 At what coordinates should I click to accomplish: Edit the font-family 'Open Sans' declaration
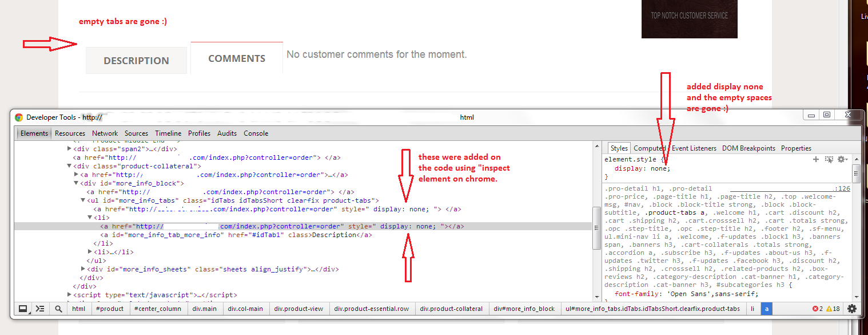click(x=686, y=294)
